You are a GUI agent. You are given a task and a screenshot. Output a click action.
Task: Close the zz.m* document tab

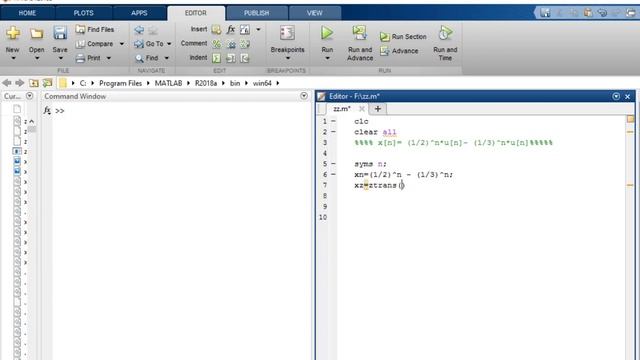pos(361,109)
